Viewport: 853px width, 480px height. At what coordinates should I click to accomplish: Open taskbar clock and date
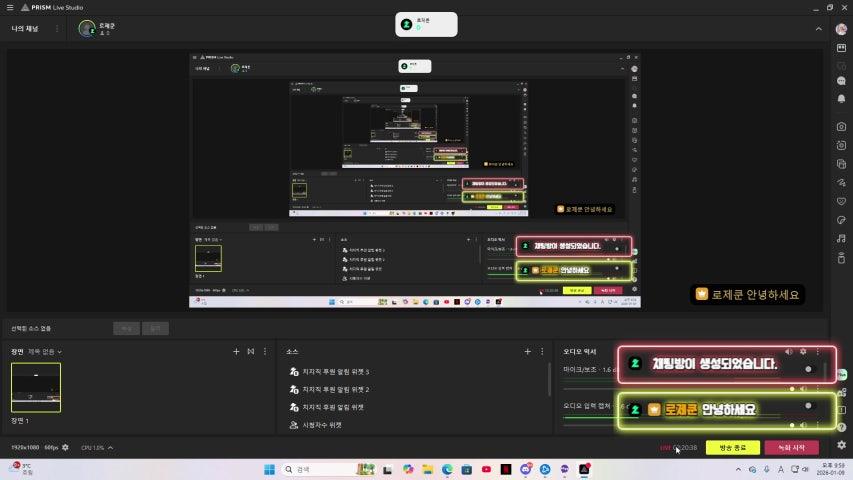(x=830, y=469)
